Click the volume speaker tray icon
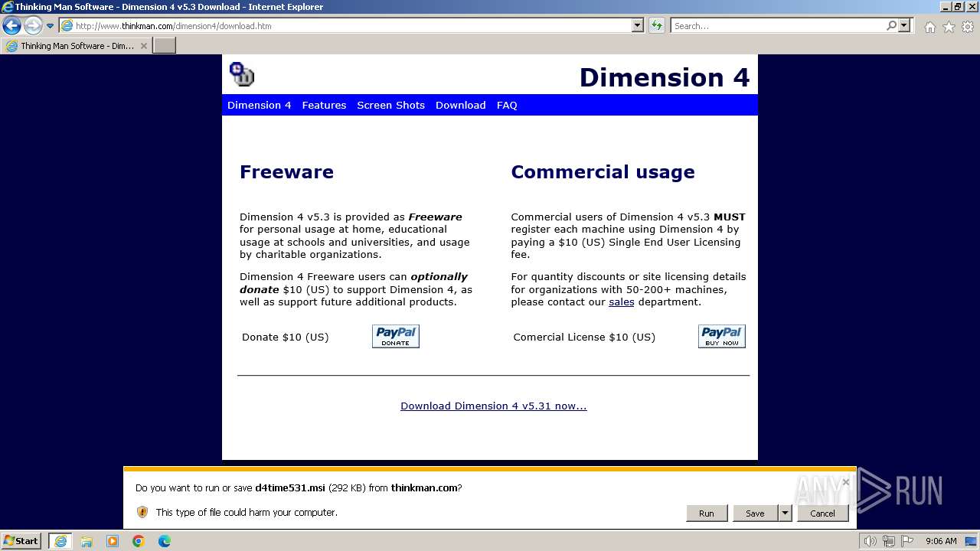This screenshot has width=980, height=551. coord(871,541)
